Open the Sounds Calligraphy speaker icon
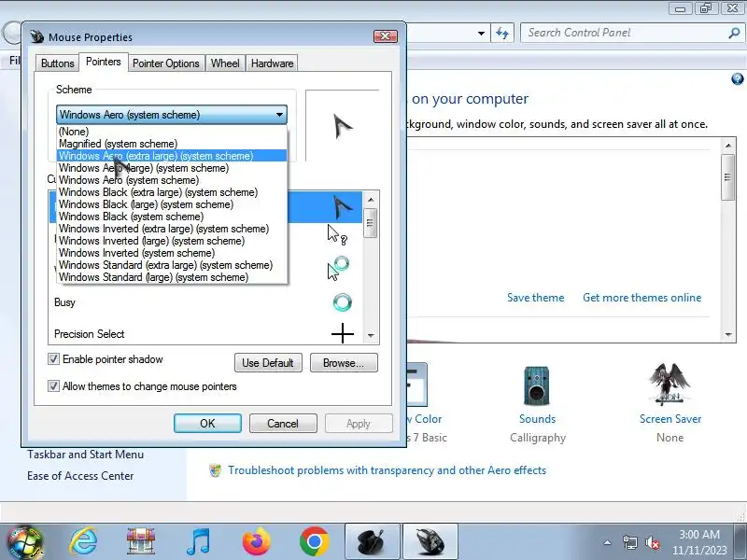The width and height of the screenshot is (747, 560). [x=537, y=385]
